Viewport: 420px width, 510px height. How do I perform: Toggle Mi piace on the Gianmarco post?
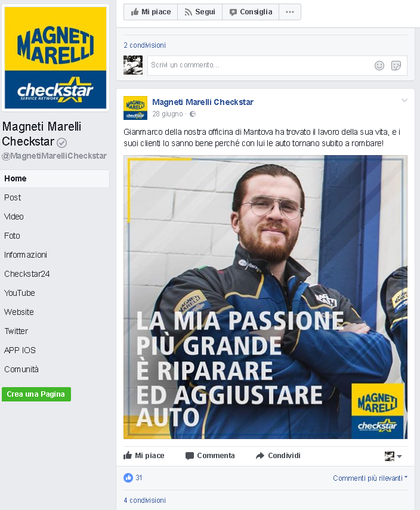[144, 456]
